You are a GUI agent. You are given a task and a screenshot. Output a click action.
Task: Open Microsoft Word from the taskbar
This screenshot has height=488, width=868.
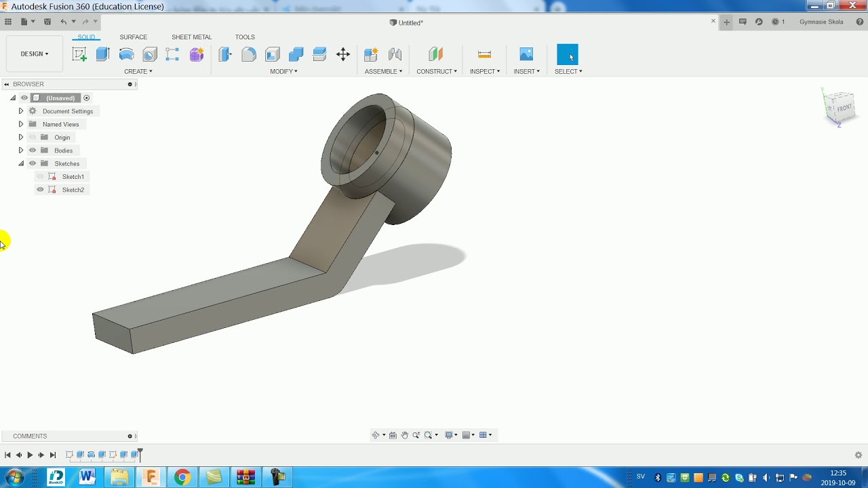click(87, 477)
